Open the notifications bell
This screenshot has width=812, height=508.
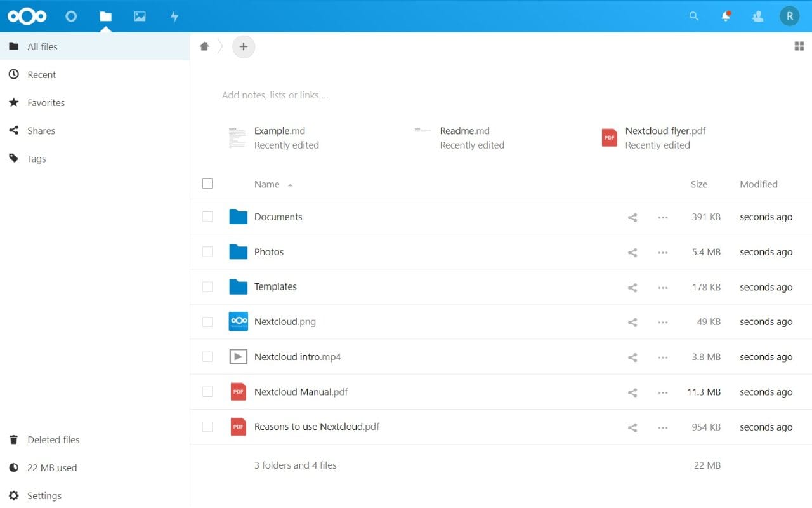coord(726,17)
